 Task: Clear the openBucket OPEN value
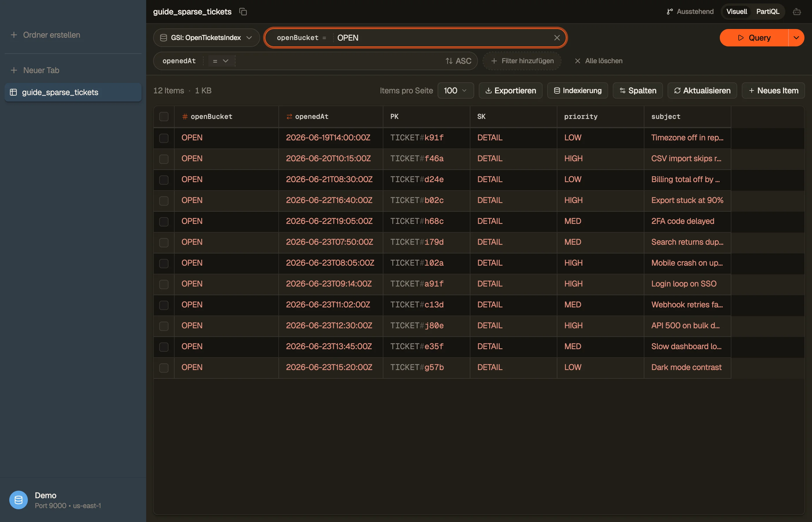557,38
